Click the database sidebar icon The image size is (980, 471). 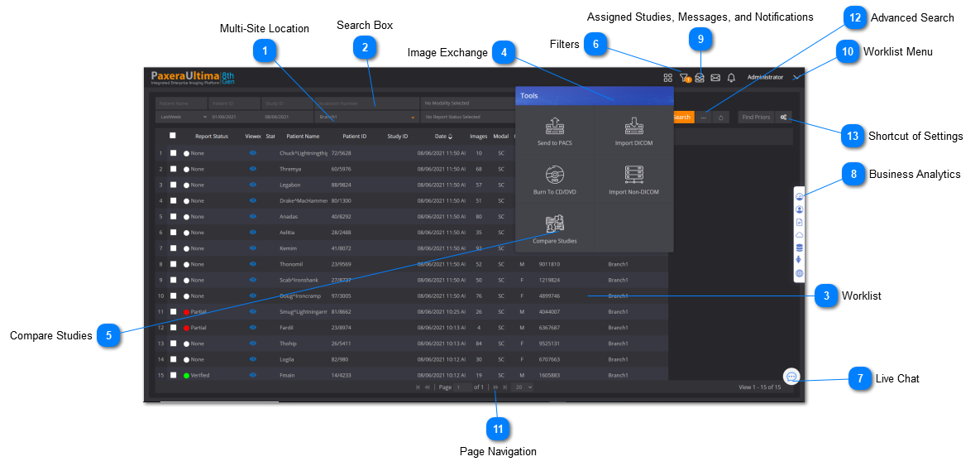pyautogui.click(x=800, y=248)
